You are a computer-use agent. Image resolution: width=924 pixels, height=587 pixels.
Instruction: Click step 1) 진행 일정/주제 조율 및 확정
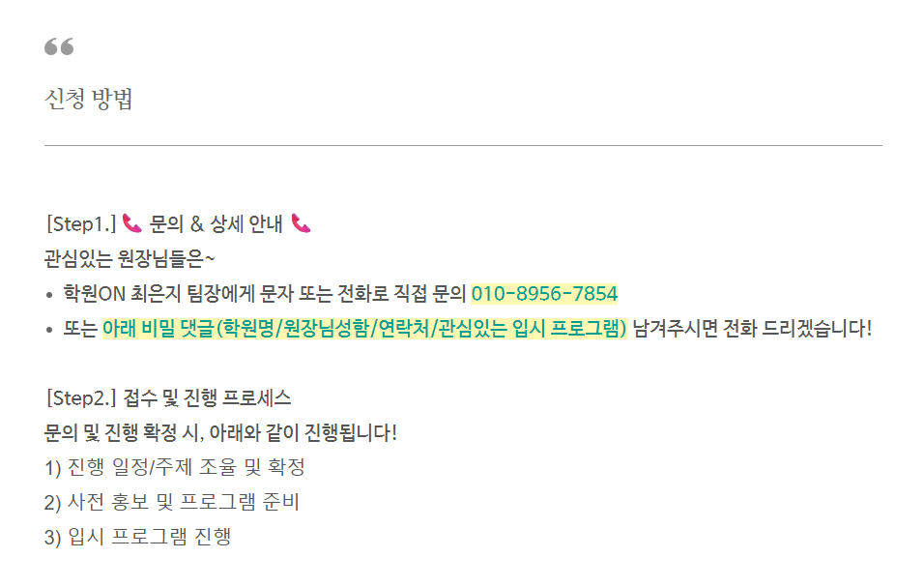point(174,468)
